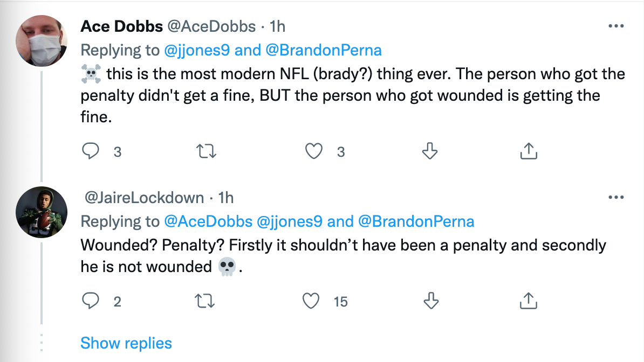Retweet JaireLockdown's tweet
Viewport: 644px width, 362px height.
click(204, 301)
